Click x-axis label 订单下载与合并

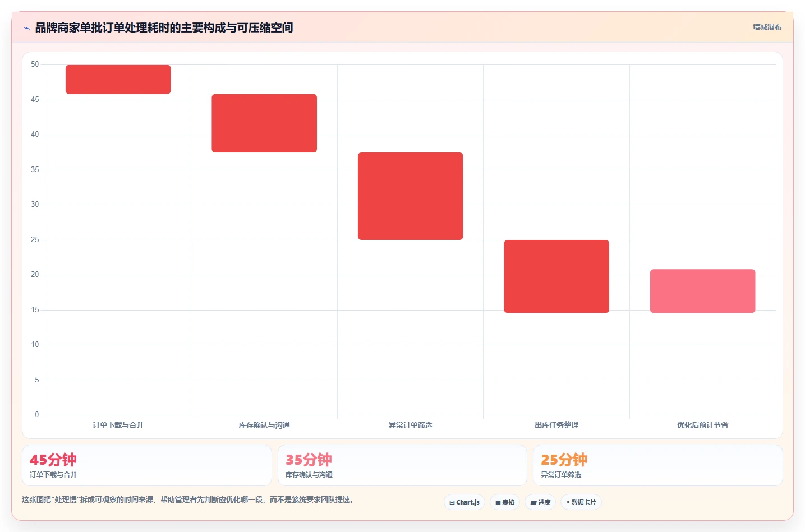[x=118, y=425]
